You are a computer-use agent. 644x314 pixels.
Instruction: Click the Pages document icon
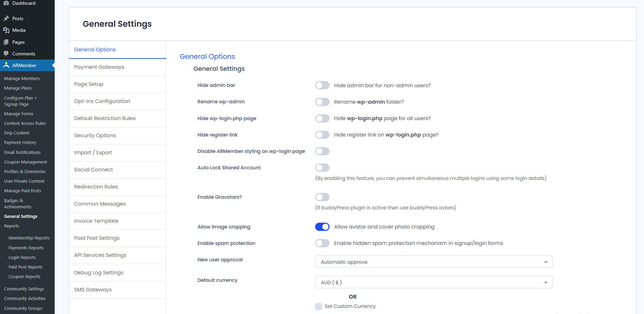[x=6, y=42]
